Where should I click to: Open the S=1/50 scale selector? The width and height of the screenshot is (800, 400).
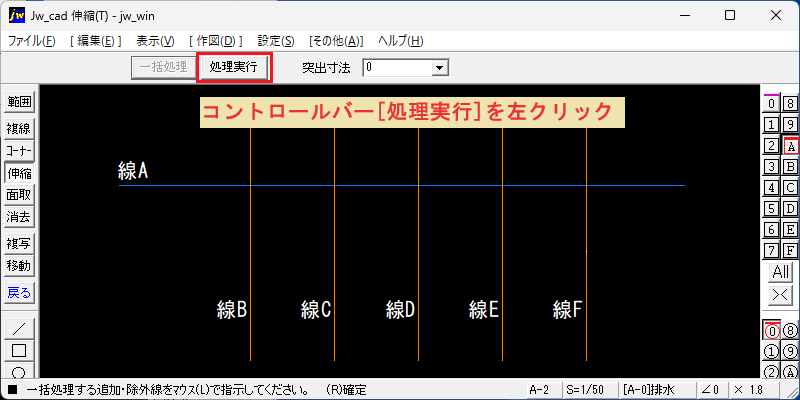[588, 390]
